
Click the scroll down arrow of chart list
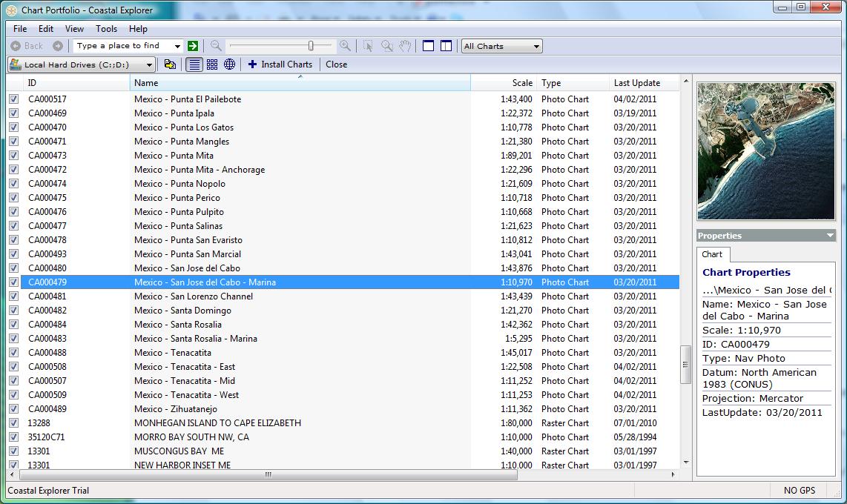pos(686,462)
